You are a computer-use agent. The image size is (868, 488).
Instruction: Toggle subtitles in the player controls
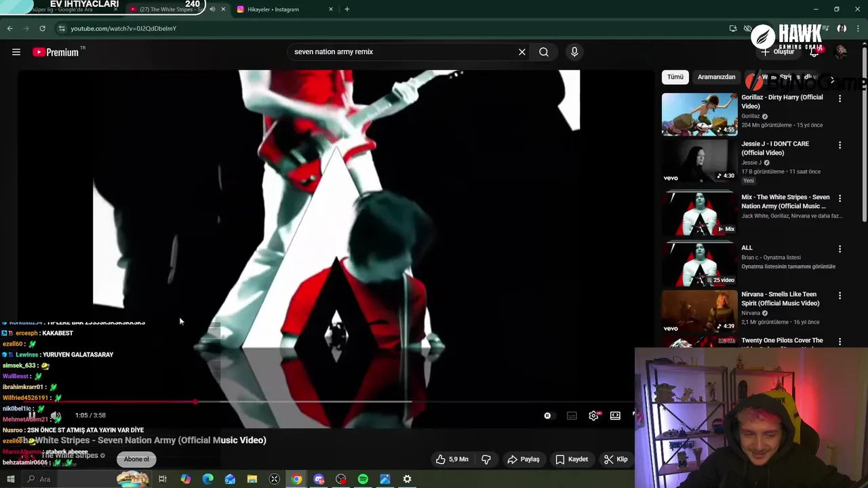tap(572, 415)
